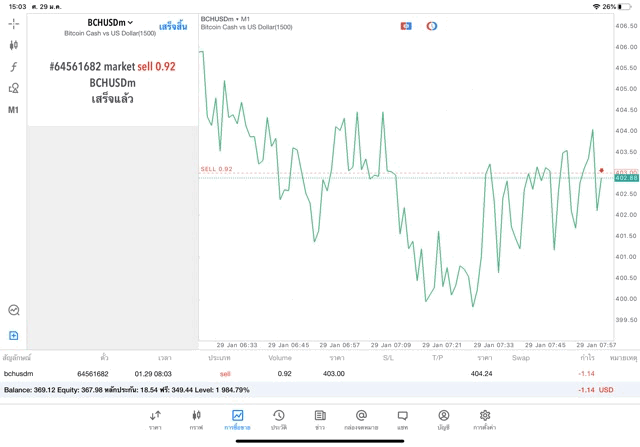640x447 pixels.
Task: Open the indicators function icon
Action: (13, 67)
